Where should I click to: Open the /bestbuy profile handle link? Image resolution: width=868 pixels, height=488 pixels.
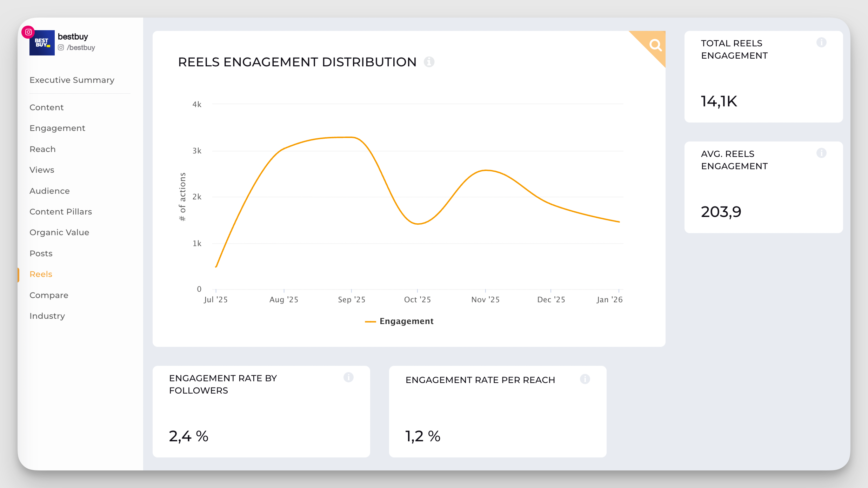(81, 47)
